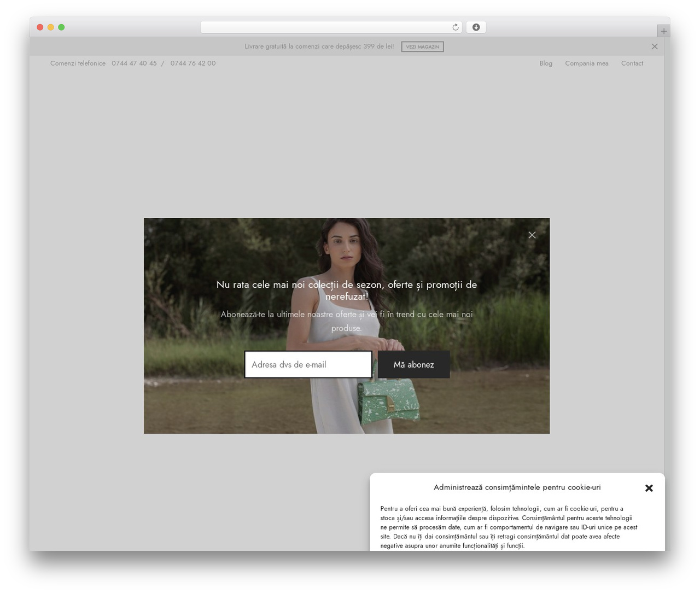Click the green handbag in the popup image
The height and width of the screenshot is (593, 700).
389,402
